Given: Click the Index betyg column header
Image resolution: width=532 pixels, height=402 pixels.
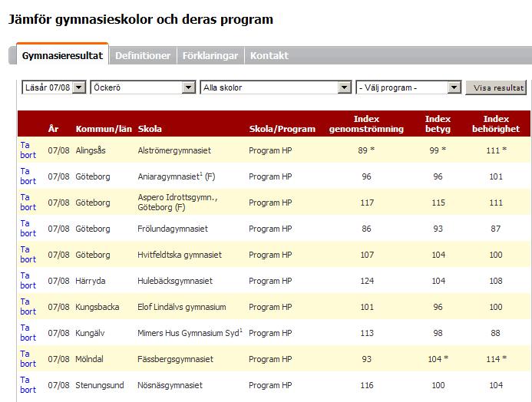Looking at the screenshot, I should point(438,124).
